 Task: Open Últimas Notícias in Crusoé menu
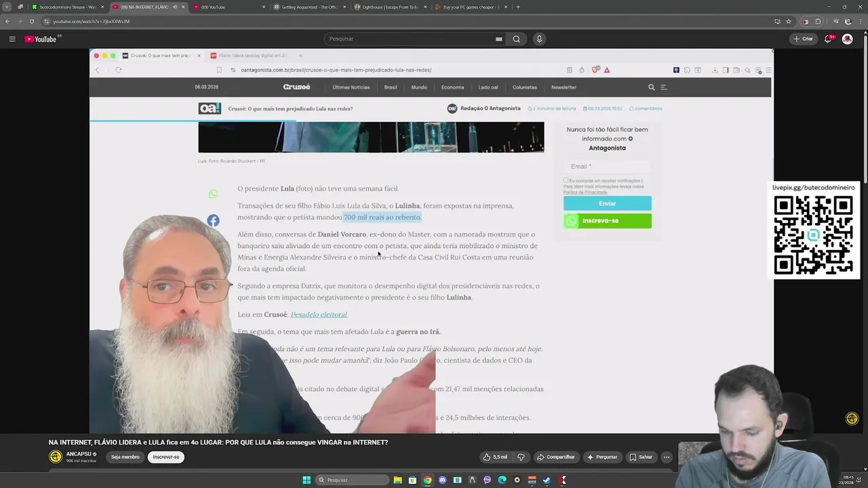(x=351, y=87)
